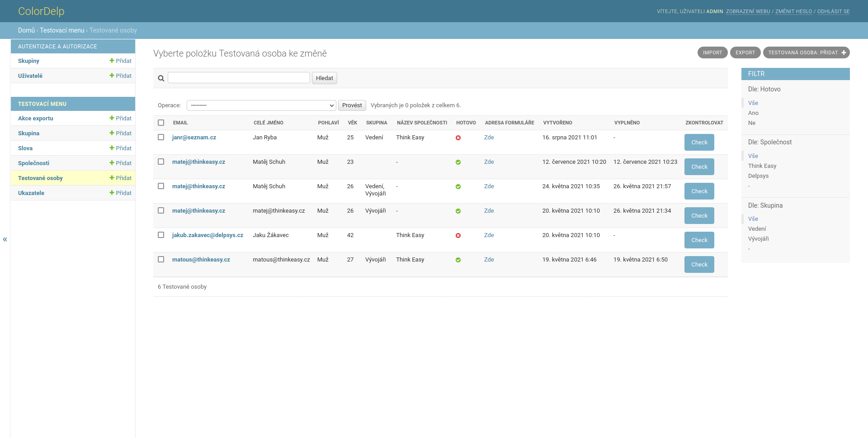Check the row for janr@seznam.cz

point(161,137)
